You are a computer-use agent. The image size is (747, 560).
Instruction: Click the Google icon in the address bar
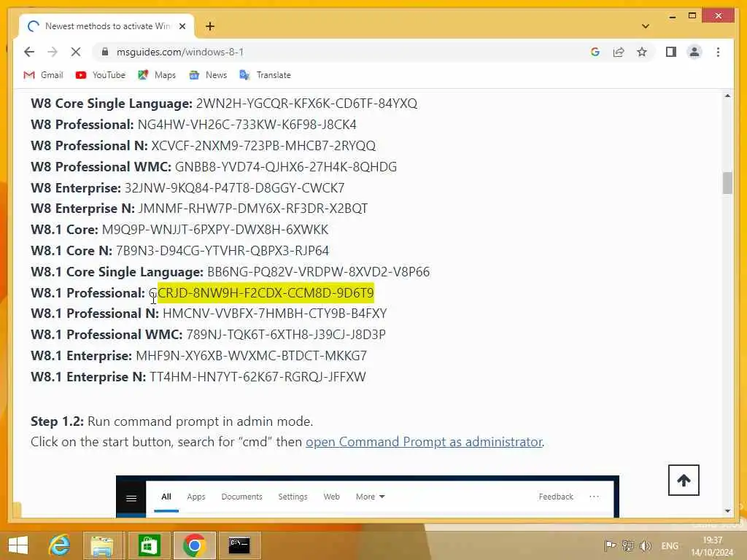595,52
